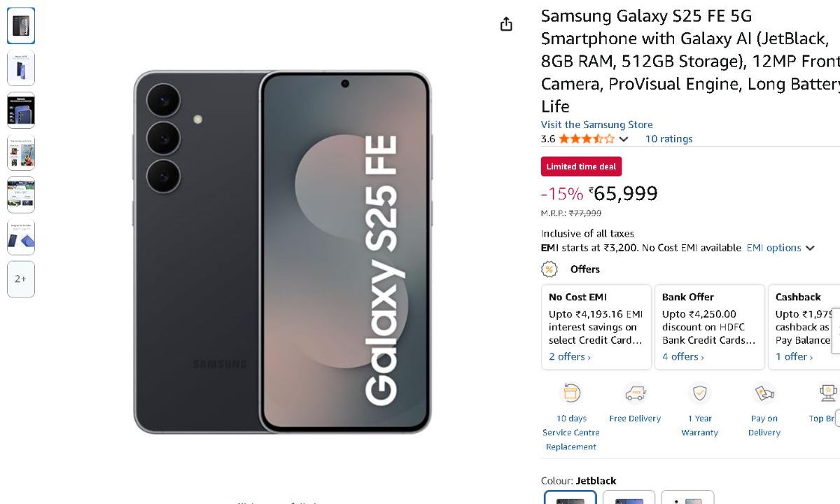Click the 10 days replacement box icon
The height and width of the screenshot is (504, 840).
pyautogui.click(x=571, y=393)
